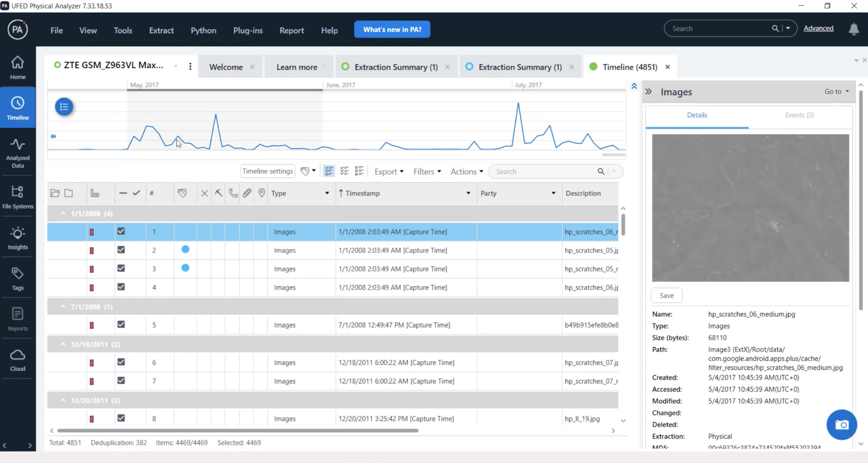
Task: Click the camera snapshot button bottom right
Action: coord(841,424)
